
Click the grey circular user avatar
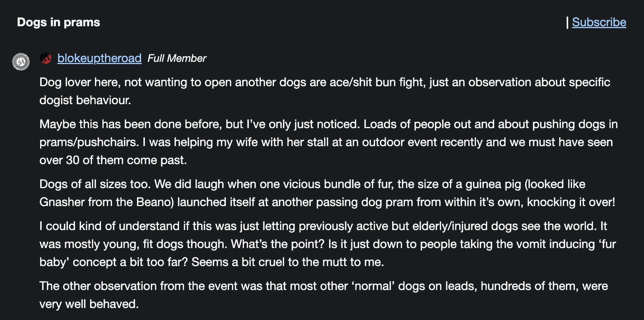(21, 61)
